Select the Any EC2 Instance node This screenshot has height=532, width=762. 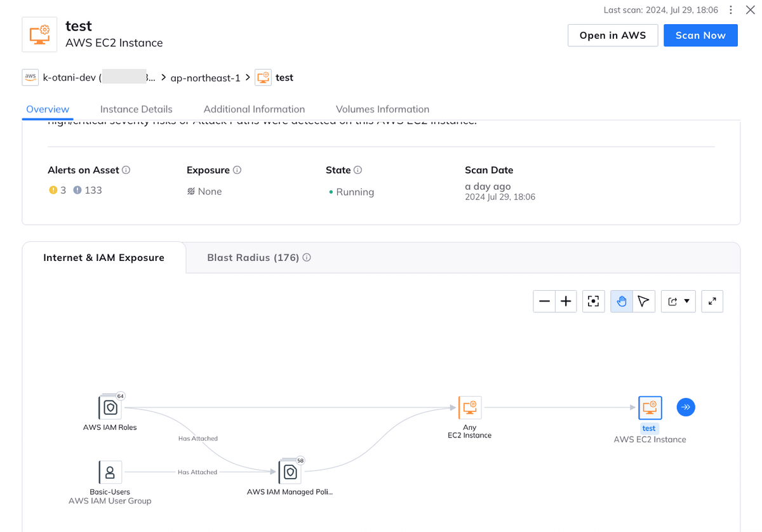(x=470, y=408)
